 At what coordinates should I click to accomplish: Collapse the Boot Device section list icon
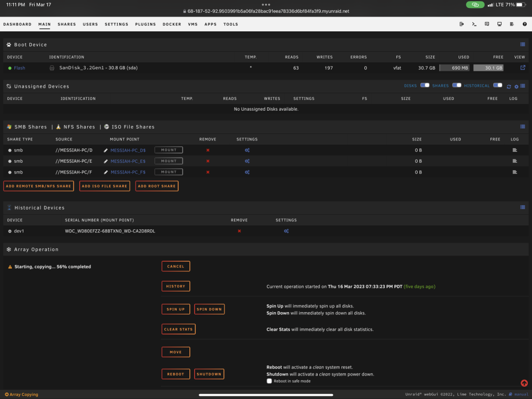tap(522, 45)
